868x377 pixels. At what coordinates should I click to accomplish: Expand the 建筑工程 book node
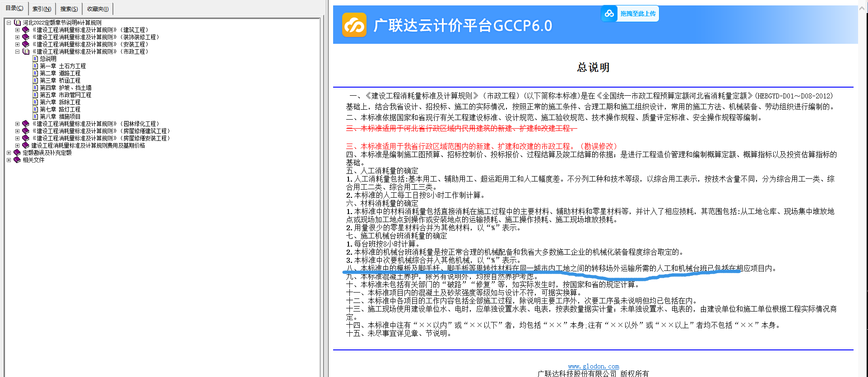pyautogui.click(x=17, y=30)
